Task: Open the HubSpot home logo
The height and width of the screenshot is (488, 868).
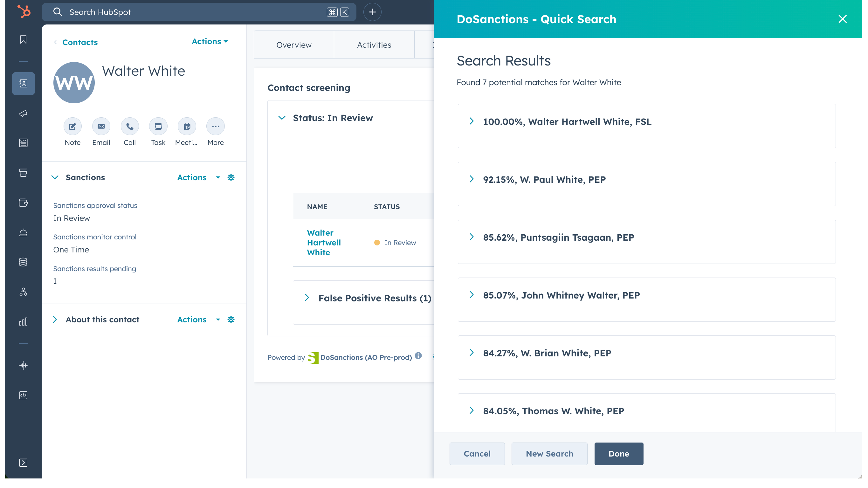Action: [x=23, y=11]
